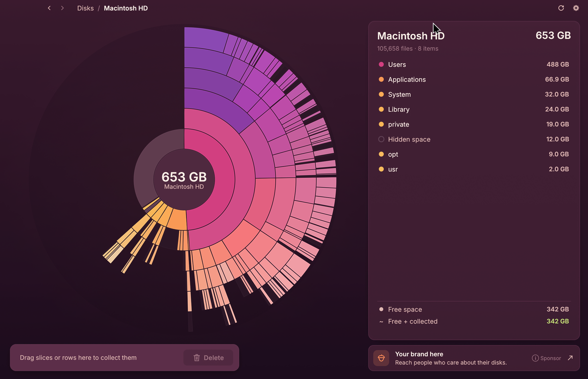Click the trash Delete button
The width and height of the screenshot is (588, 379).
[208, 358]
